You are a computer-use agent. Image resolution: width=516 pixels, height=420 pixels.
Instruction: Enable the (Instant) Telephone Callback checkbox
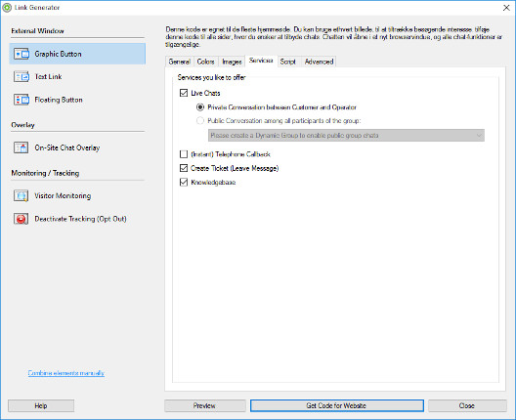point(184,154)
